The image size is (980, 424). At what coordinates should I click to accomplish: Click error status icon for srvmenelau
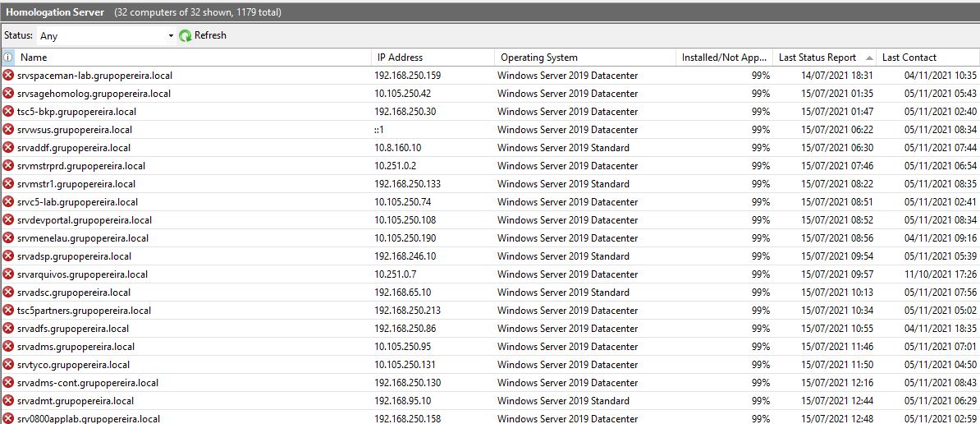click(8, 237)
